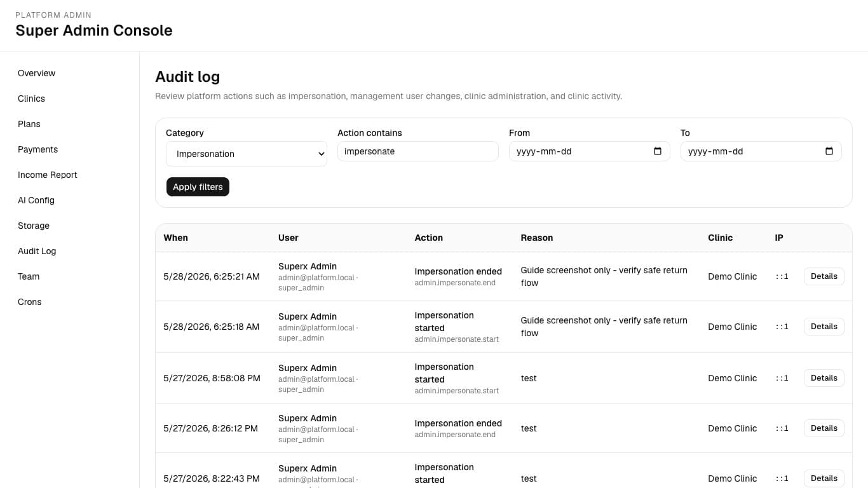Click Demo Clinic in 8:58:08 PM row
Viewport: 868px width, 488px height.
[733, 378]
